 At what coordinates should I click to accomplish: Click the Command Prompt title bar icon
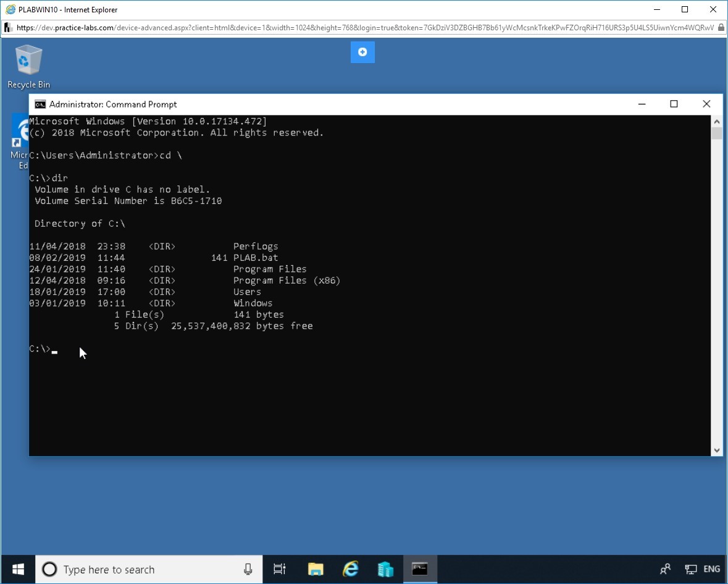pos(40,104)
